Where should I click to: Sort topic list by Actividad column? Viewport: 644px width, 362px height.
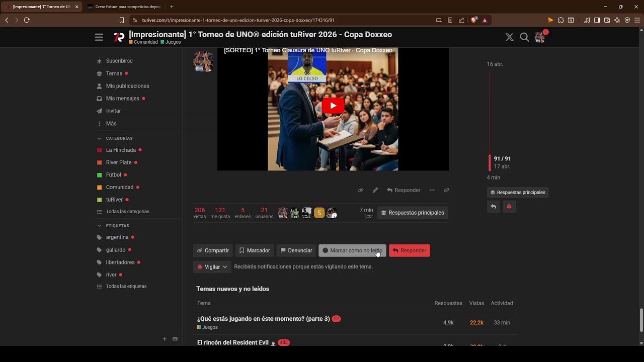502,303
